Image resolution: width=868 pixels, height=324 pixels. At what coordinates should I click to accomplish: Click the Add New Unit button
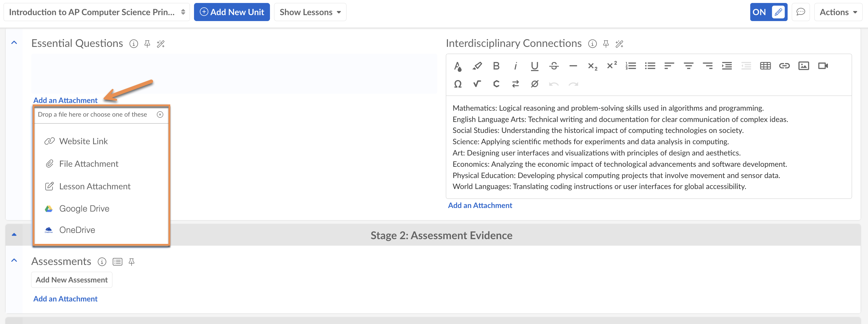[231, 12]
